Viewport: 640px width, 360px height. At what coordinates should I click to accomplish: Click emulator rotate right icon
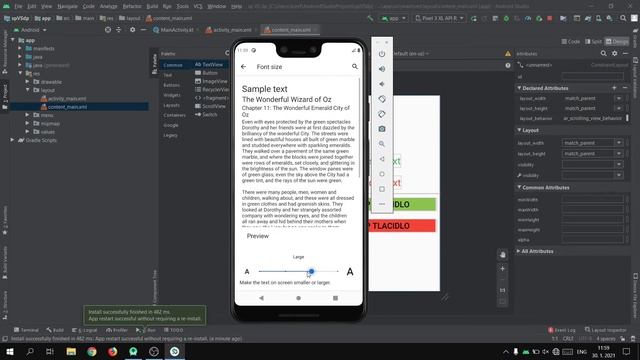click(382, 114)
